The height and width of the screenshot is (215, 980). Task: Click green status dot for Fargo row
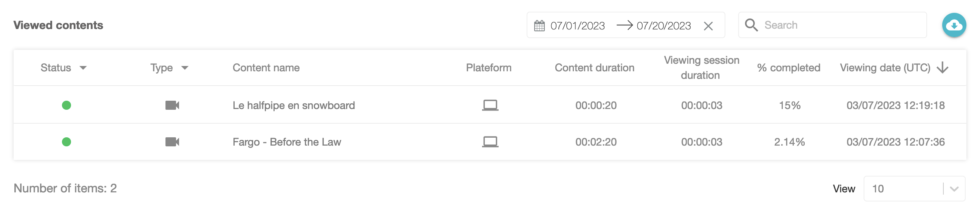click(66, 142)
